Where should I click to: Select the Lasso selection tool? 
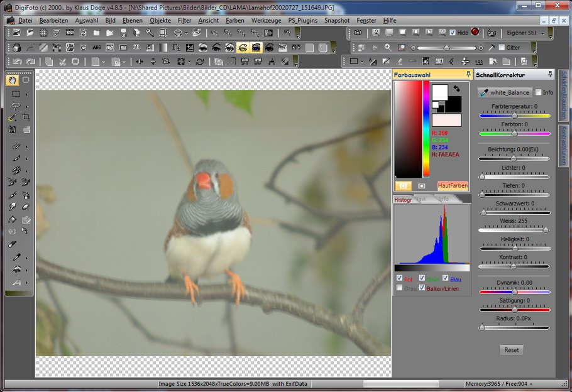click(x=16, y=106)
